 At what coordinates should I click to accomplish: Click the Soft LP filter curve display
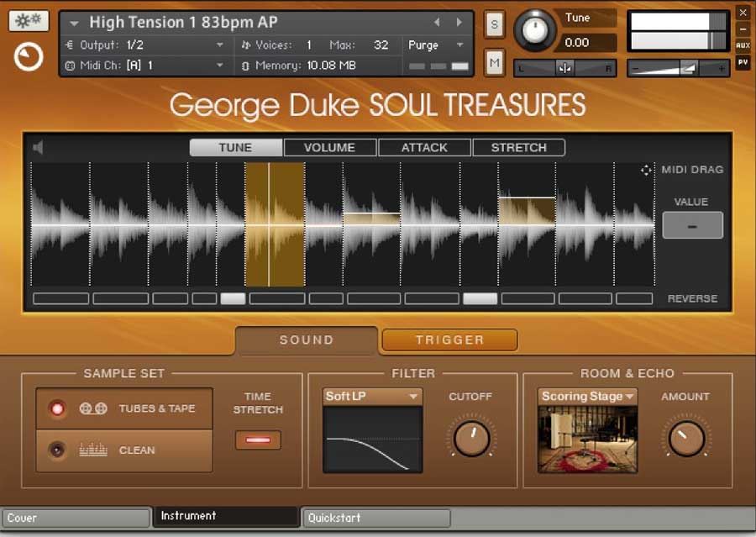(372, 439)
